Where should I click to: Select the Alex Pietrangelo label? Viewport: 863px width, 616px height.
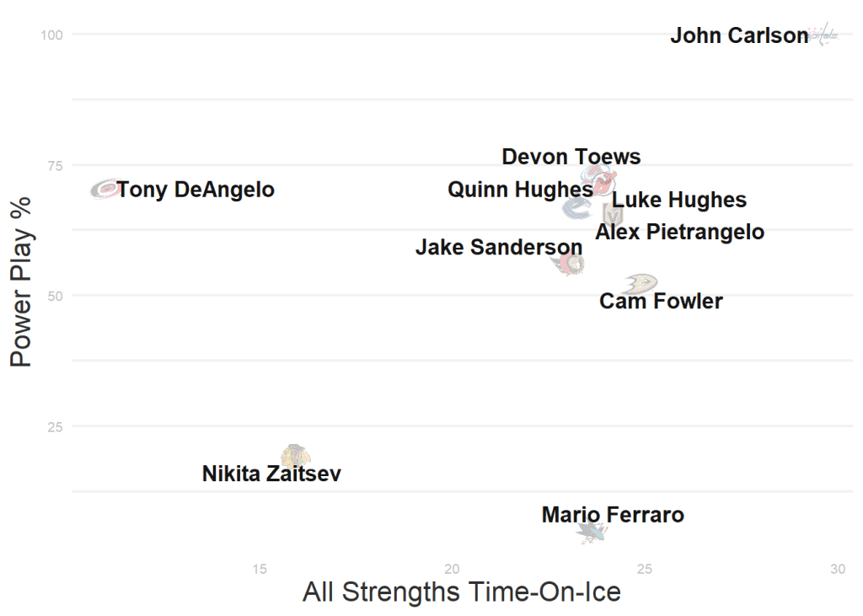[679, 232]
